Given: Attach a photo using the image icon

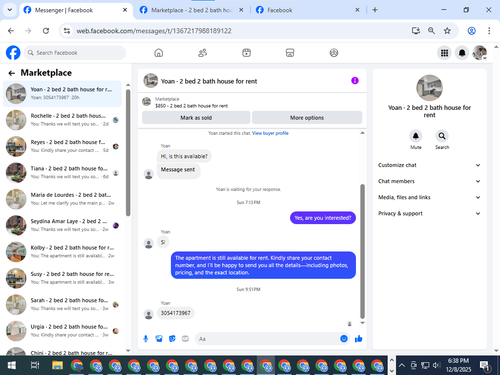Looking at the screenshot, I should 159,339.
